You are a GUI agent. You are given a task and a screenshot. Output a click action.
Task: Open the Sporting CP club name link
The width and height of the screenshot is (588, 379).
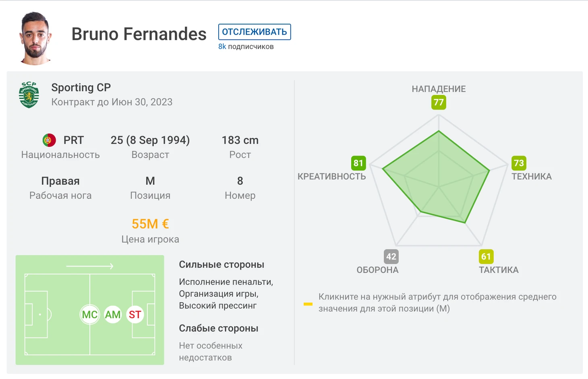click(81, 87)
